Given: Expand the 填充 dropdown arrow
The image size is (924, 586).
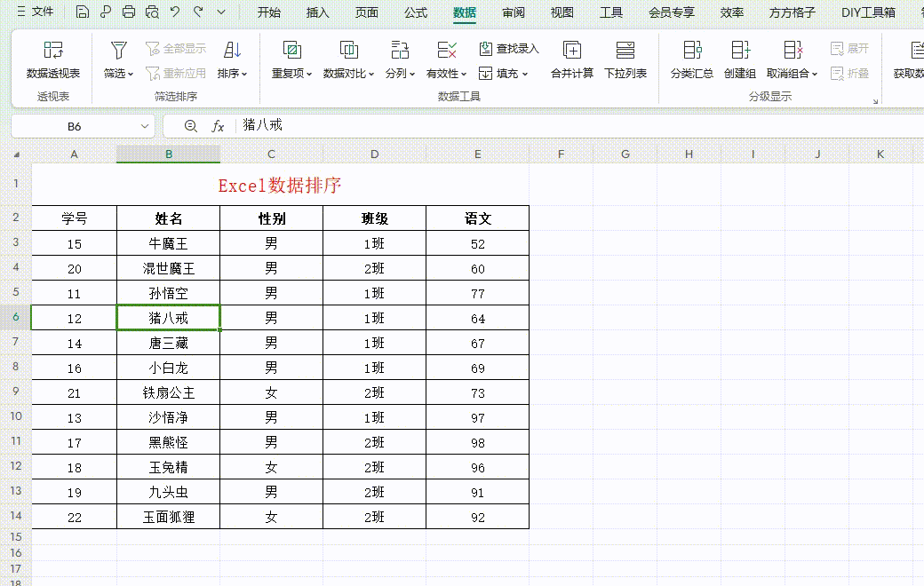Looking at the screenshot, I should 524,74.
